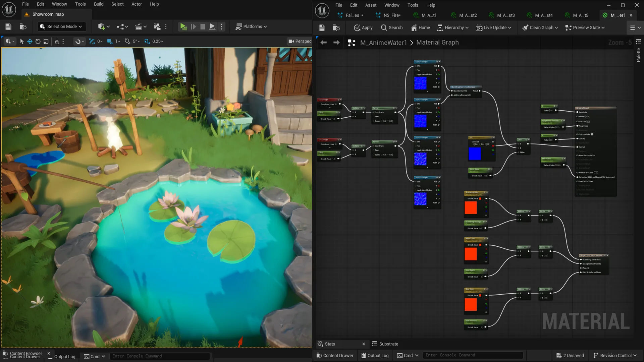This screenshot has height=362, width=644.
Task: Toggle surface snapping in viewport toolbar
Action: point(79,41)
